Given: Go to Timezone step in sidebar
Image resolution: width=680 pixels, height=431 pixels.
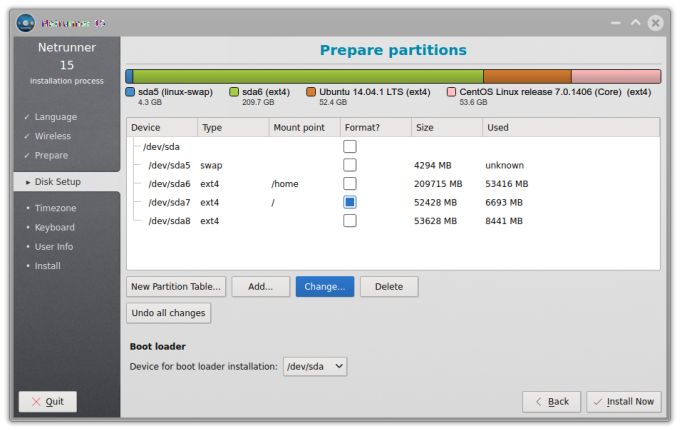Looking at the screenshot, I should point(56,208).
